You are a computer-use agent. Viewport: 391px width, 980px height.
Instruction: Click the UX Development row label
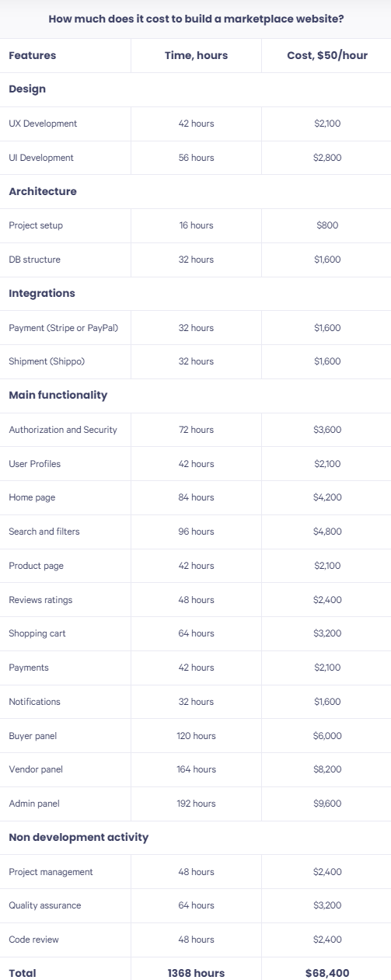(x=43, y=124)
